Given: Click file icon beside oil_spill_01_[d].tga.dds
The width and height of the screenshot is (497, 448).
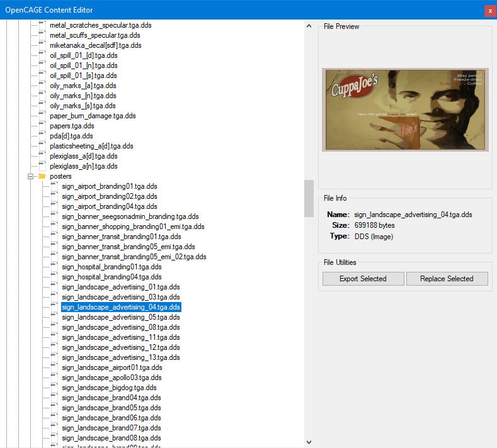Looking at the screenshot, I should (42, 55).
